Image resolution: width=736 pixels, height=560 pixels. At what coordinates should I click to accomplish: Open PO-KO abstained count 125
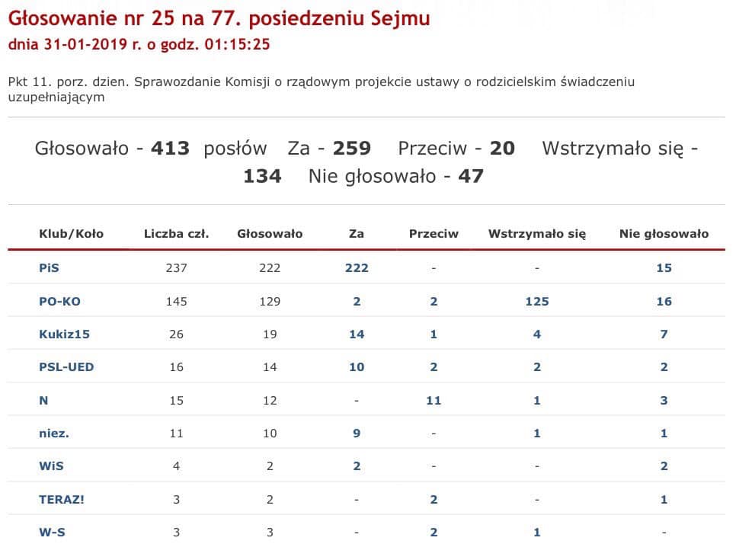pyautogui.click(x=536, y=301)
